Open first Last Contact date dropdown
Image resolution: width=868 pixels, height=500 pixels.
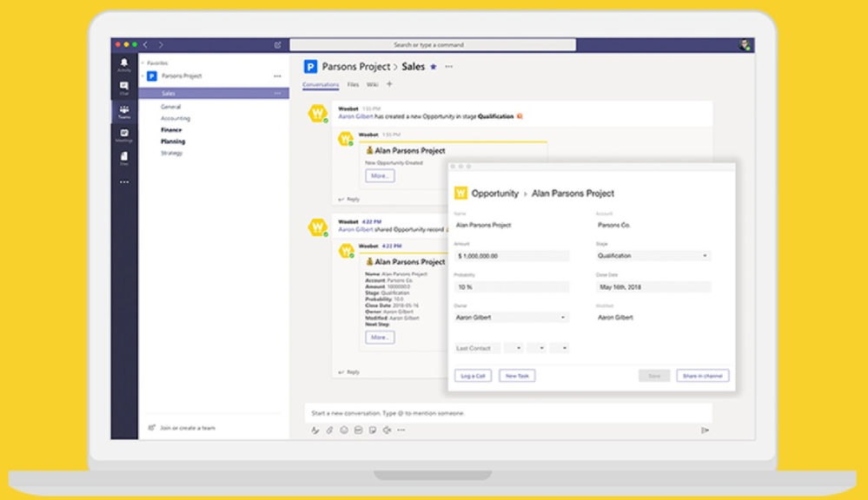pyautogui.click(x=514, y=348)
